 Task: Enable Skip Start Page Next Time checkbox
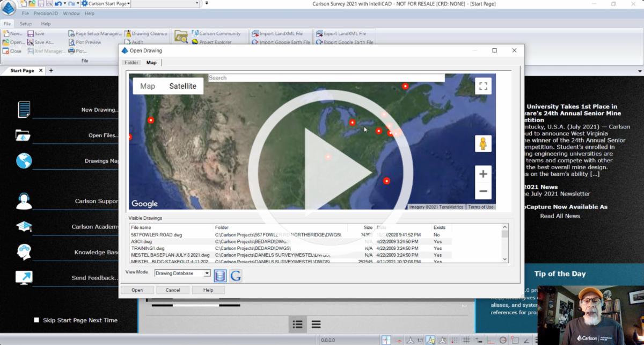pos(36,320)
